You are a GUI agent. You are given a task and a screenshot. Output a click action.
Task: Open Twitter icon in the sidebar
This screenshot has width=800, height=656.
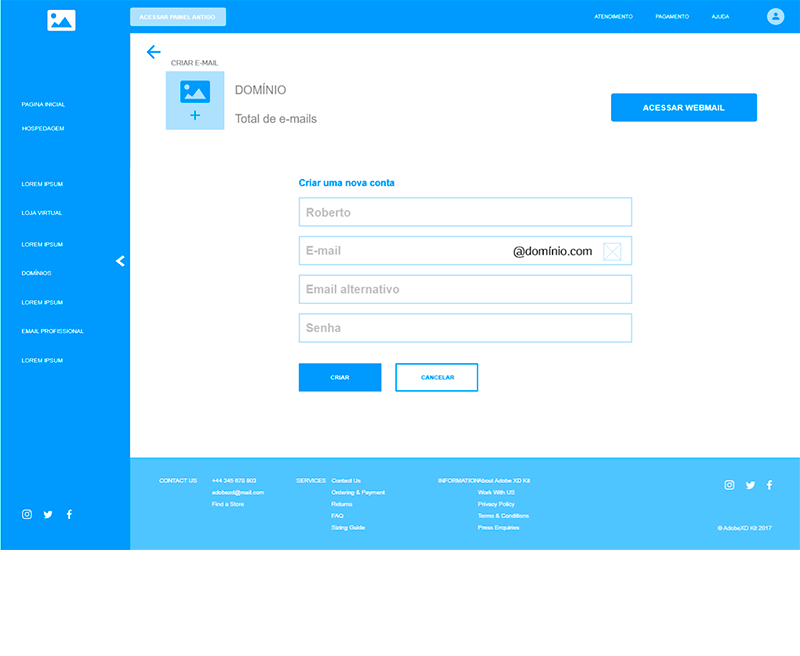[48, 514]
